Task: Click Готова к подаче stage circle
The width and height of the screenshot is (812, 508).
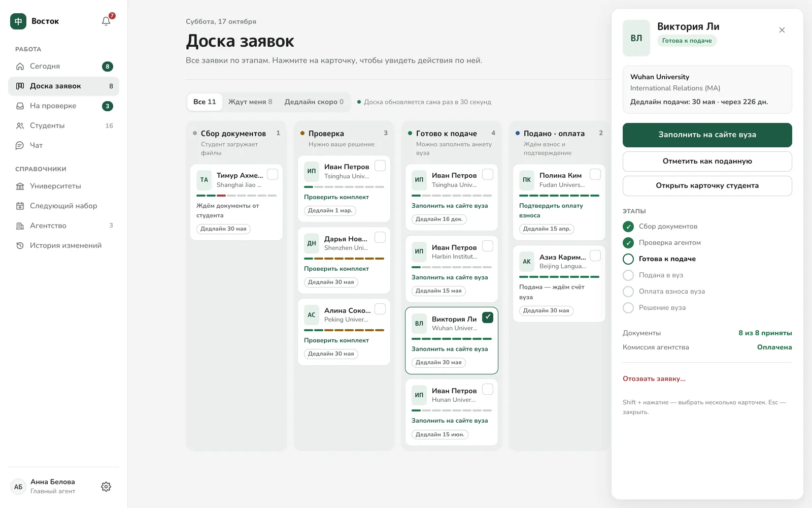Action: tap(628, 259)
